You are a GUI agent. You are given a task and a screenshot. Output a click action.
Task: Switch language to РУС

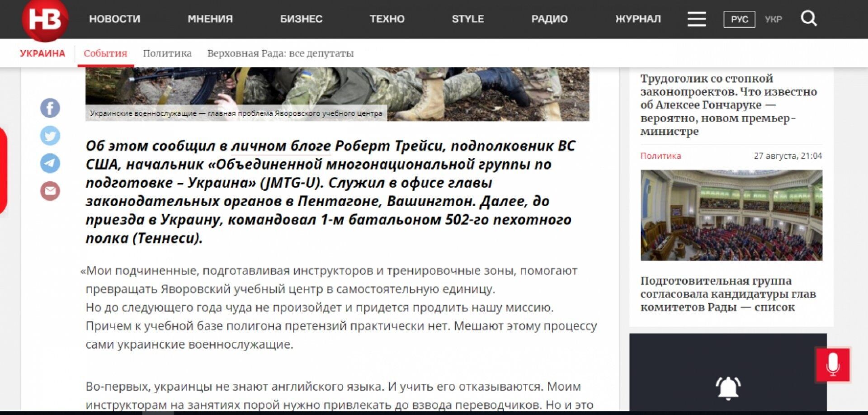tap(739, 19)
